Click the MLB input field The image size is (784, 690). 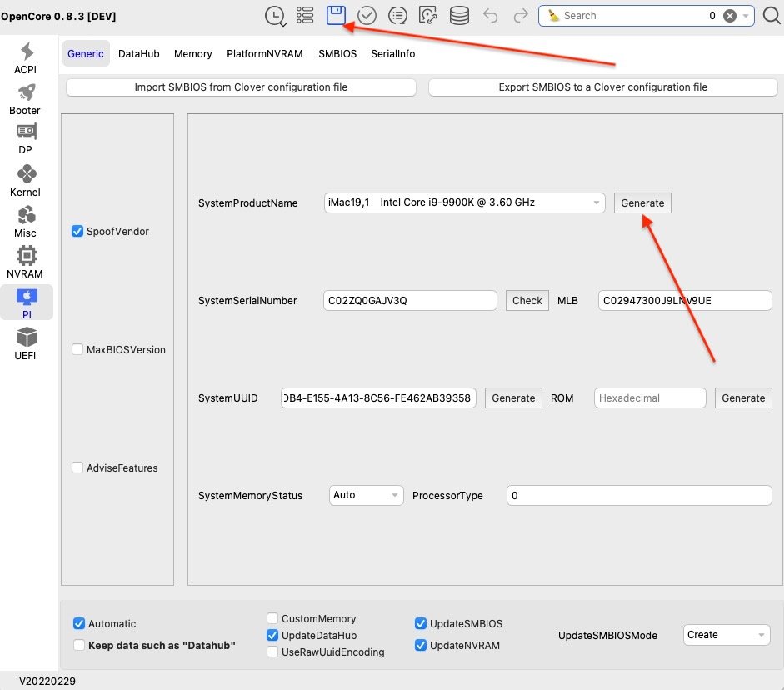[x=685, y=301]
